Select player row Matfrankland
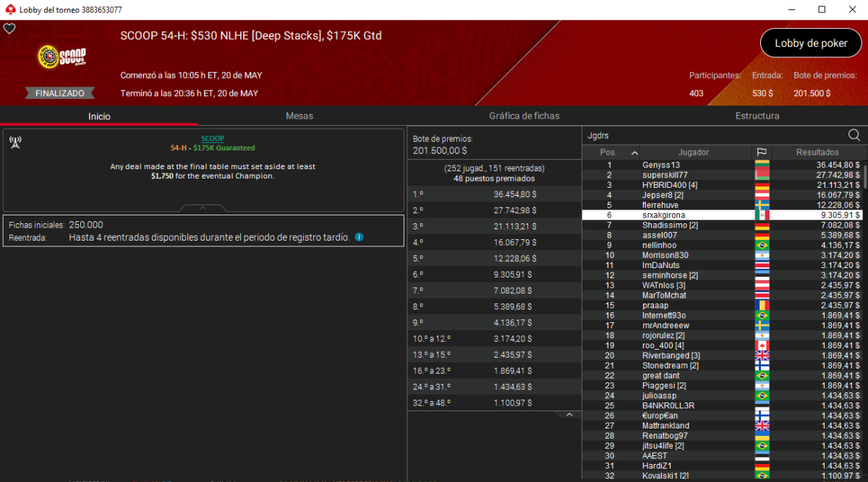The width and height of the screenshot is (868, 482). [x=722, y=426]
